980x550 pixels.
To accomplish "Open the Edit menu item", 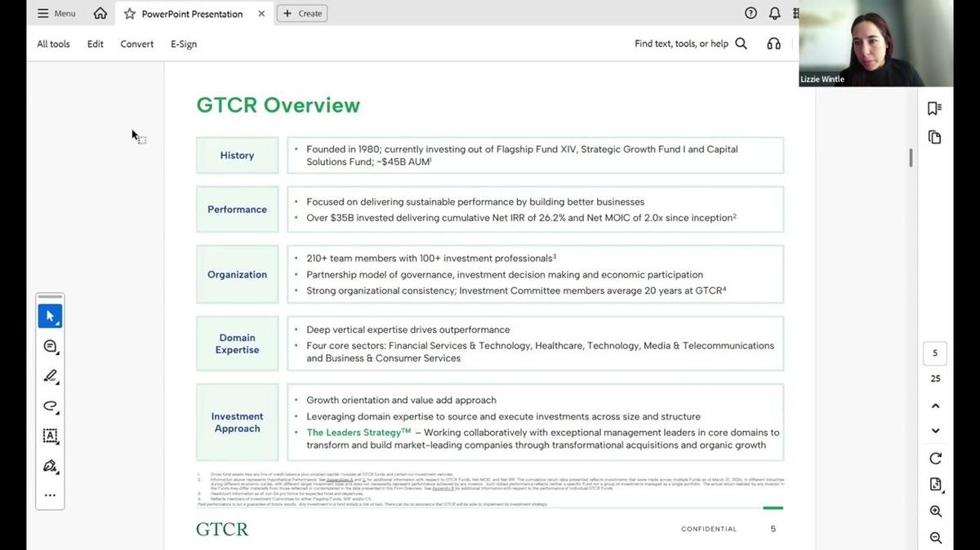I will 96,44.
